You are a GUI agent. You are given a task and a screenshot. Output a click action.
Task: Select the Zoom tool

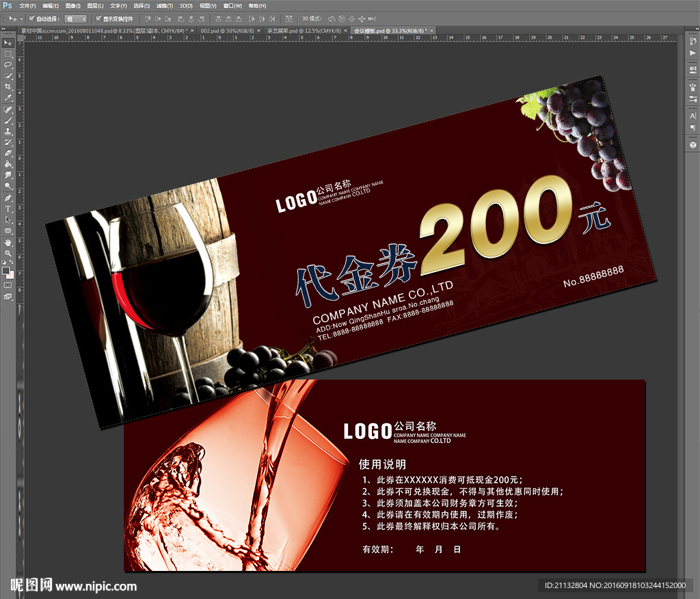8,253
